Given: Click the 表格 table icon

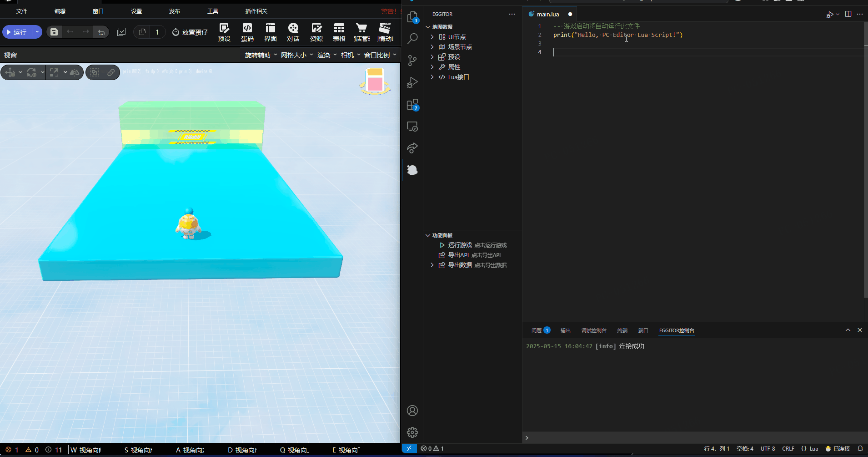Looking at the screenshot, I should [339, 32].
